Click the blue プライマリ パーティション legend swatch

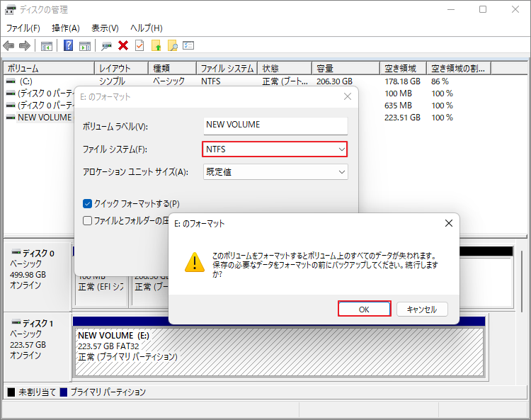coord(63,392)
